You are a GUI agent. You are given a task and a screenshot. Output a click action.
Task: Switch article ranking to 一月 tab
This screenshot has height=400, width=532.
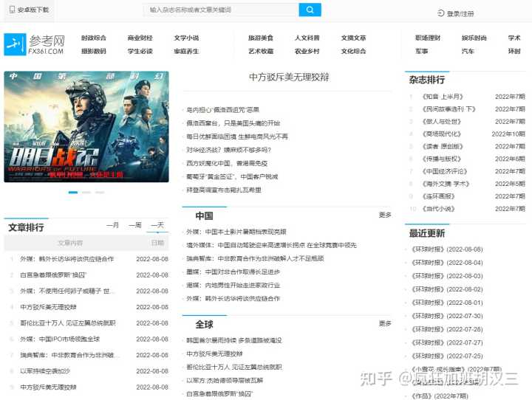[x=112, y=225]
